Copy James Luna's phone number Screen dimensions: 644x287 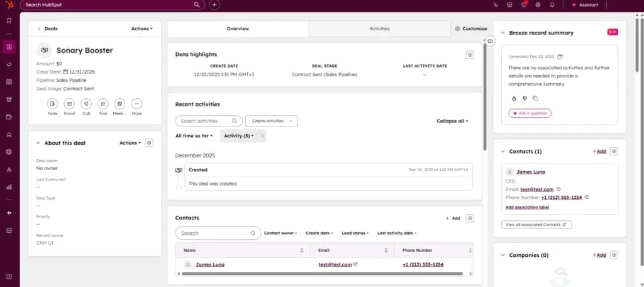point(587,198)
